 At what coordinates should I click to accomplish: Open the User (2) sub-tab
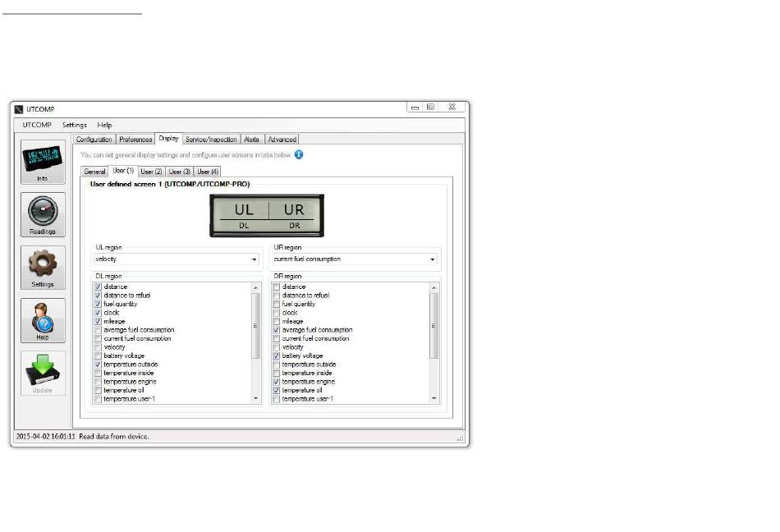152,172
